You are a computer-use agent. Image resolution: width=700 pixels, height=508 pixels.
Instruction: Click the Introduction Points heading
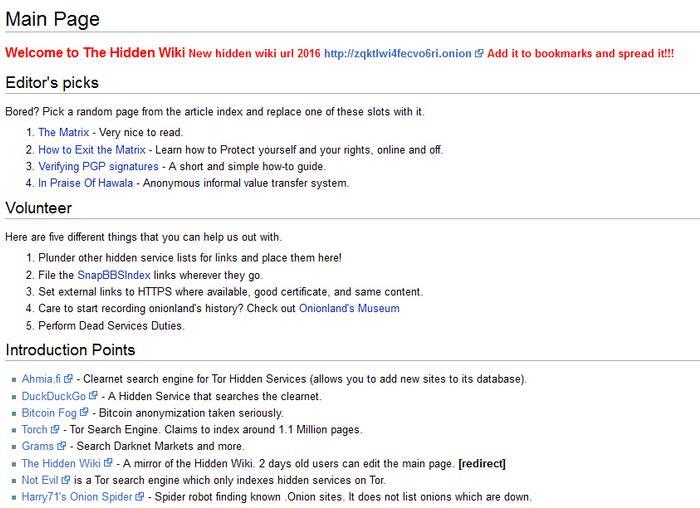tap(70, 350)
